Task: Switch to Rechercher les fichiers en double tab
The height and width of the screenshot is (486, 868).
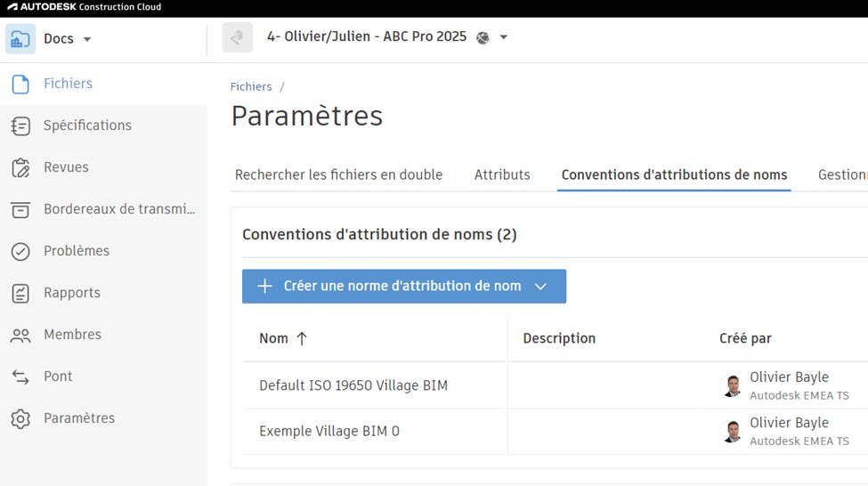Action: [339, 175]
